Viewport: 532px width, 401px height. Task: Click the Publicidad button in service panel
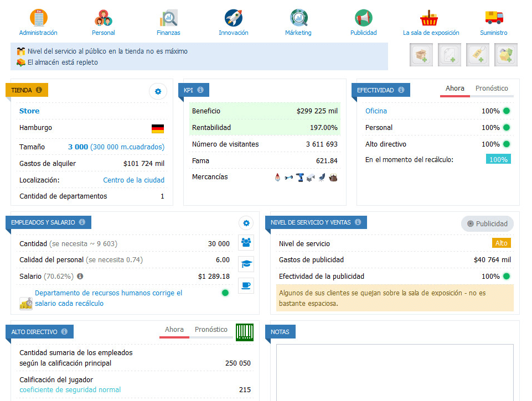(487, 224)
